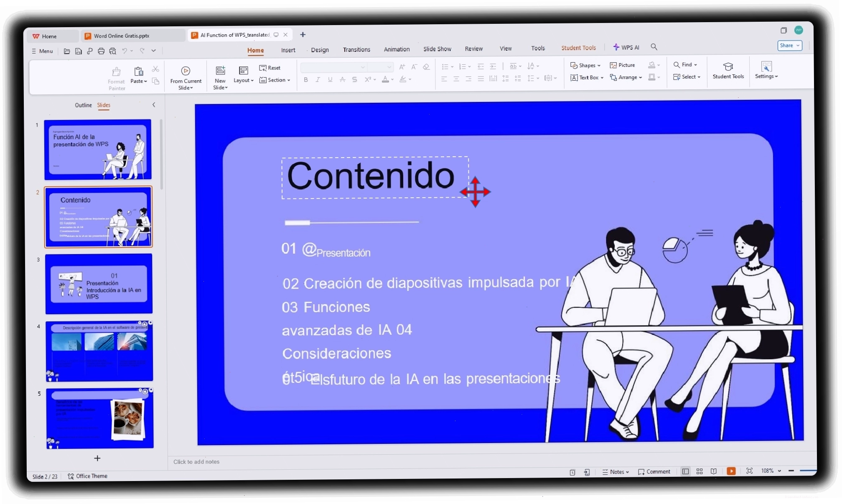Click the increase font size icon
This screenshot has height=504, width=842.
pyautogui.click(x=402, y=67)
